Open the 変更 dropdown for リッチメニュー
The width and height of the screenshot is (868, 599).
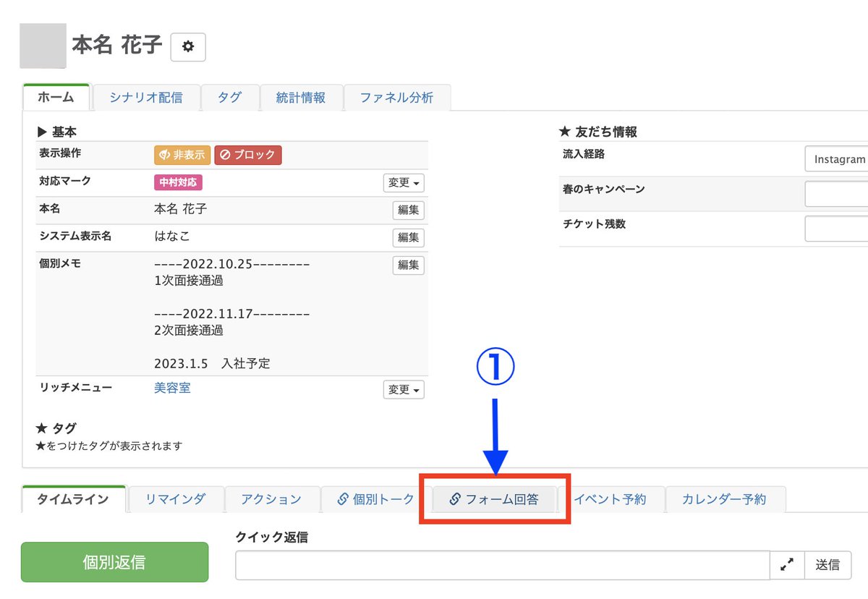pyautogui.click(x=404, y=389)
